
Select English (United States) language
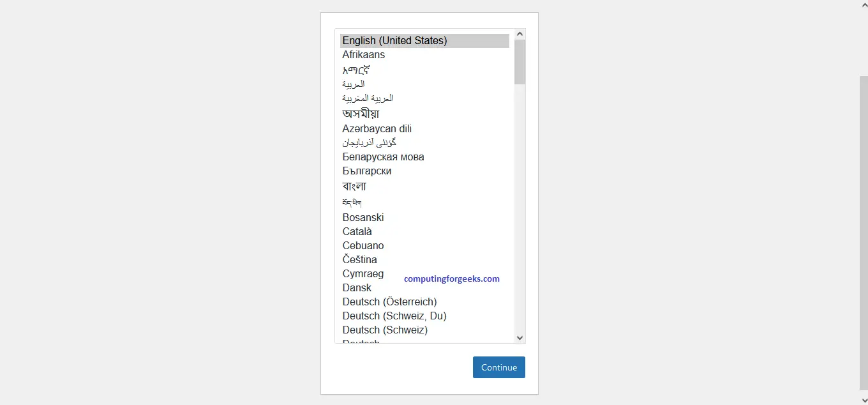[394, 41]
